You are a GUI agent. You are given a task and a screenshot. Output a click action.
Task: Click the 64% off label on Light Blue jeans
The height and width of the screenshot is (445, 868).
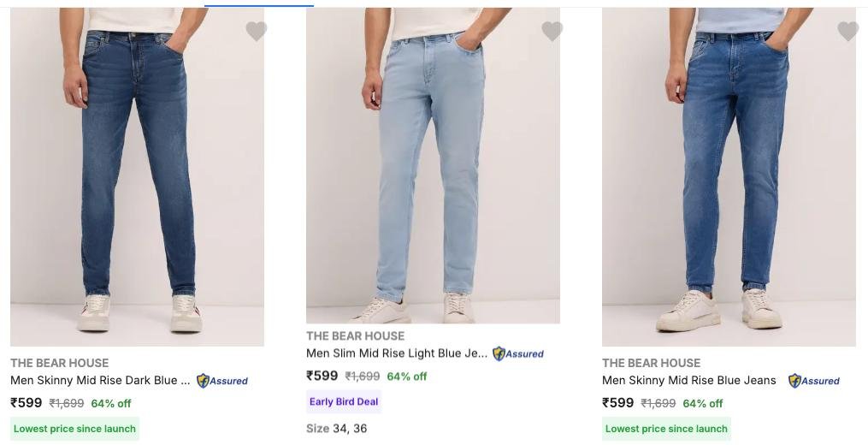(x=407, y=377)
